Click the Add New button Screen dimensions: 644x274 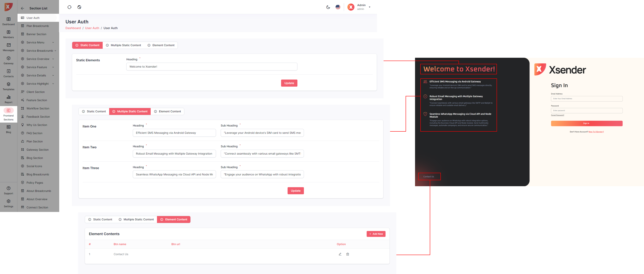pyautogui.click(x=376, y=234)
